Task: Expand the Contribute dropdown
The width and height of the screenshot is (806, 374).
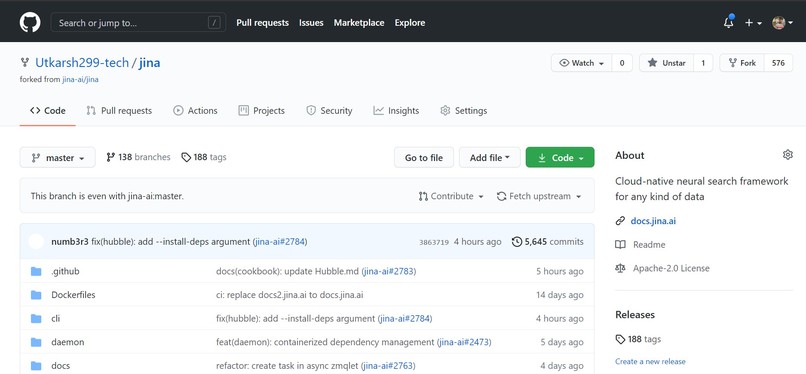Action: point(451,196)
